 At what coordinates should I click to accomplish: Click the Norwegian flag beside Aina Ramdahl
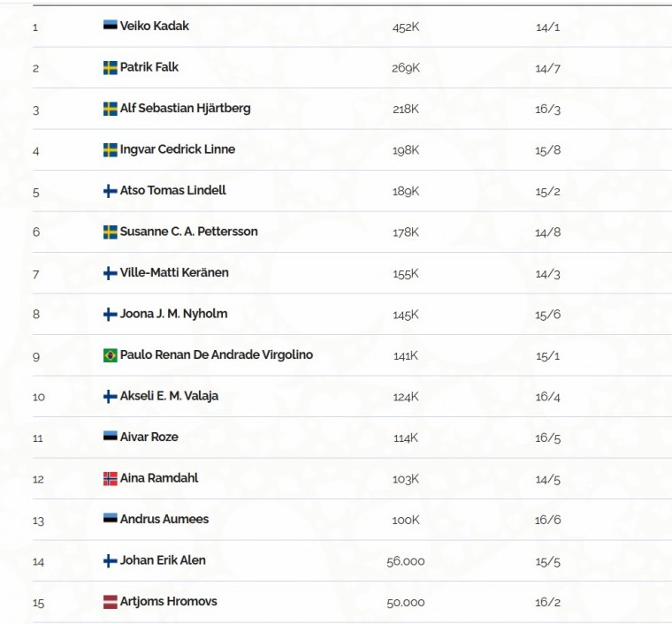(x=110, y=478)
